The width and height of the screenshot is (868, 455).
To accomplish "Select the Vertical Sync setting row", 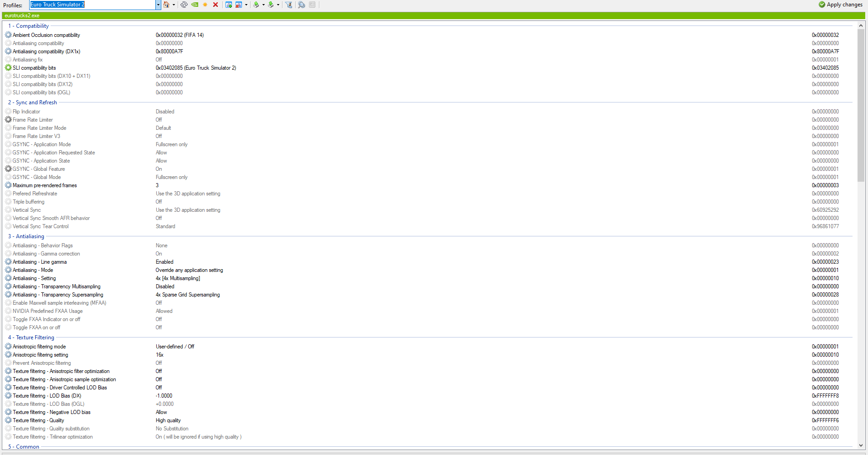I will (x=428, y=210).
